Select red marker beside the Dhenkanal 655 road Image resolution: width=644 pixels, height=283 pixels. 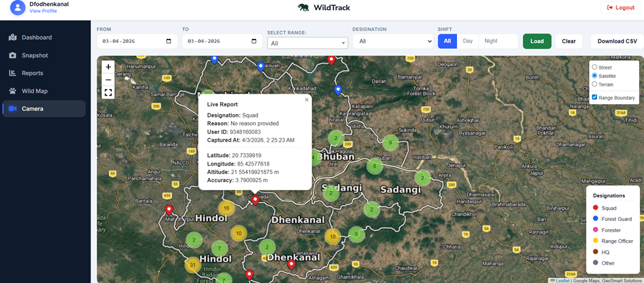point(291,265)
